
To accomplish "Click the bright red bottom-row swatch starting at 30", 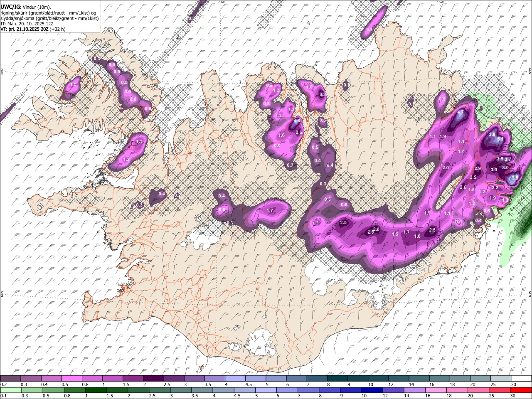I will tap(521, 390).
